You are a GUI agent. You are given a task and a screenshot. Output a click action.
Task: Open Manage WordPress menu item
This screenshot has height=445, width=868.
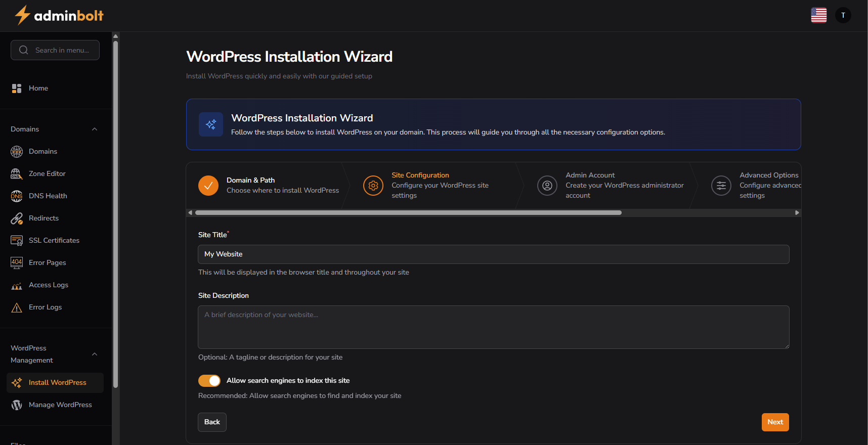pyautogui.click(x=55, y=405)
